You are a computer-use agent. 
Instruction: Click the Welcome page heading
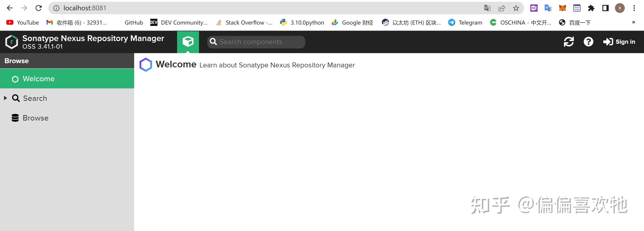click(x=176, y=64)
